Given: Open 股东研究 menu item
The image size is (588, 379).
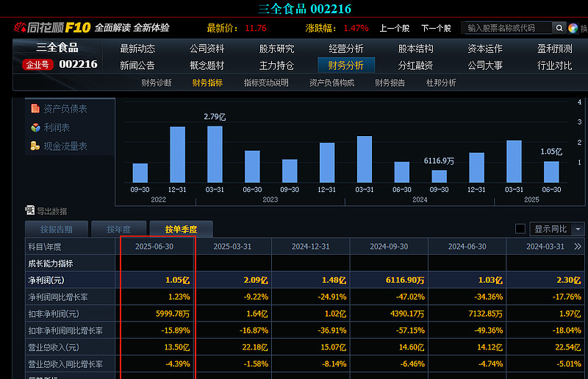Looking at the screenshot, I should pyautogui.click(x=276, y=49).
